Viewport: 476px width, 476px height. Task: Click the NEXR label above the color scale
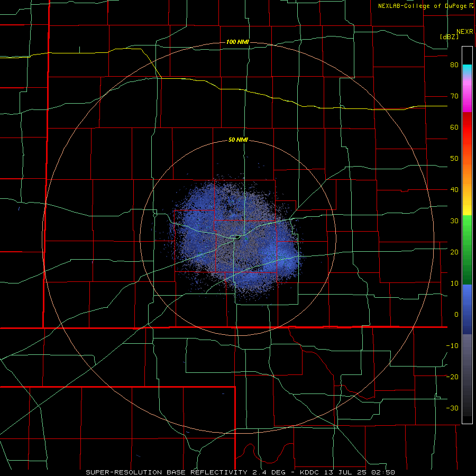[x=465, y=32]
